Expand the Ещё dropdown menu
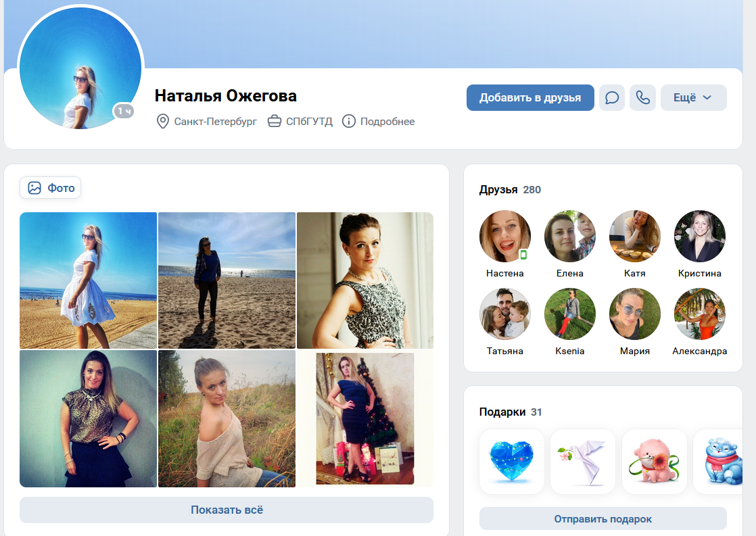This screenshot has width=756, height=536. tap(693, 98)
